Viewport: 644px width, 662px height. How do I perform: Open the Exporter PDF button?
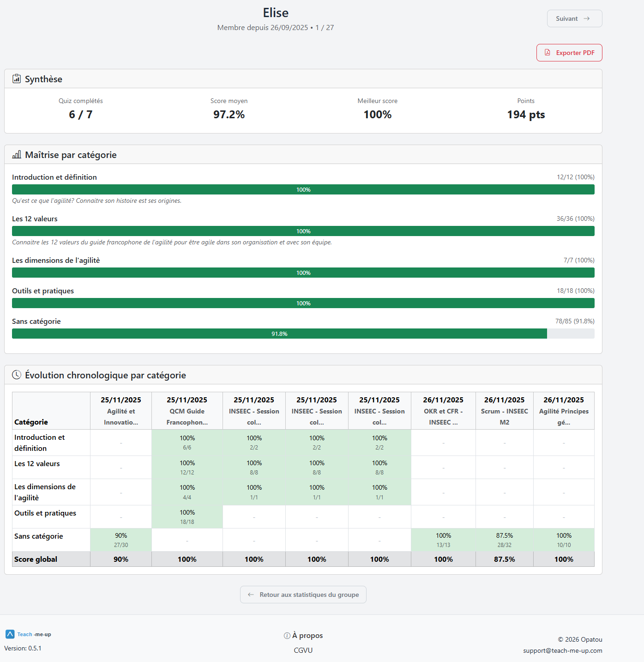point(569,53)
